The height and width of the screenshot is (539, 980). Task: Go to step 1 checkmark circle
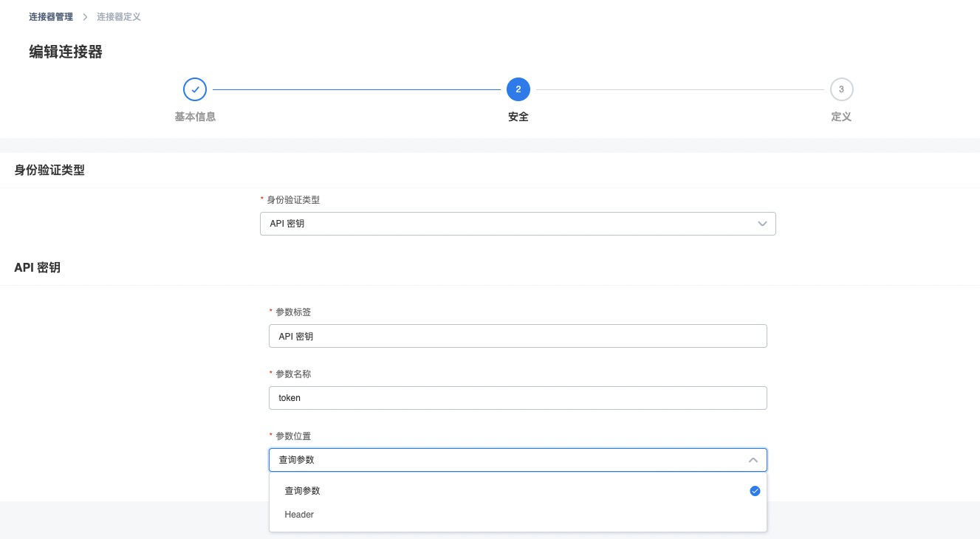tap(195, 89)
